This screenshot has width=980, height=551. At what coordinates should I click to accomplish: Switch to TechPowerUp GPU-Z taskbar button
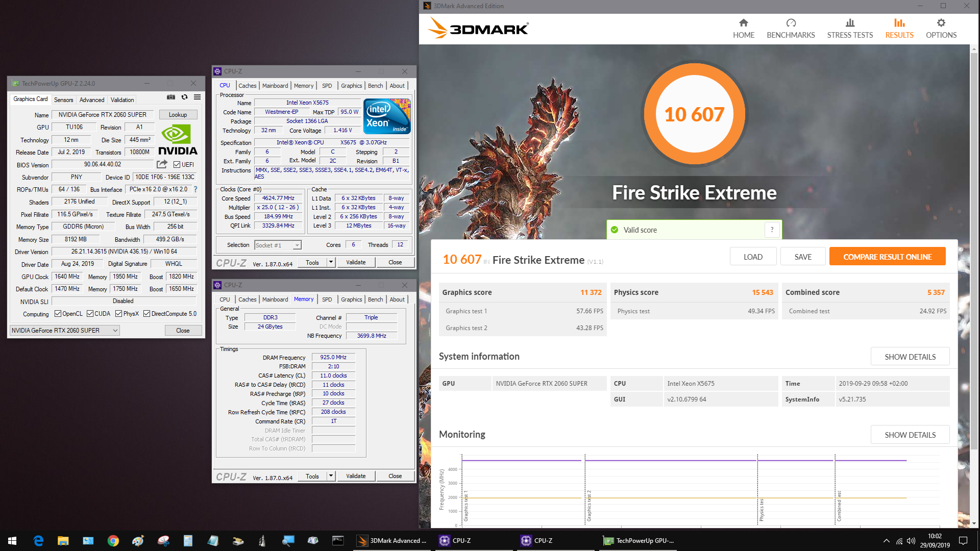click(x=639, y=541)
